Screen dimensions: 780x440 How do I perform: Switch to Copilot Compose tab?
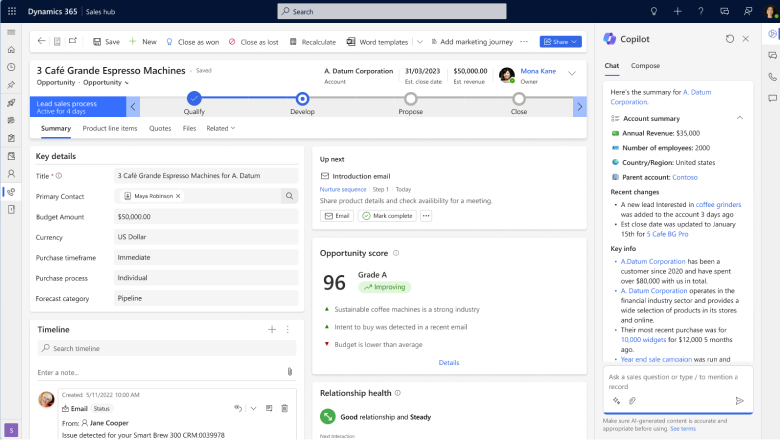(645, 66)
